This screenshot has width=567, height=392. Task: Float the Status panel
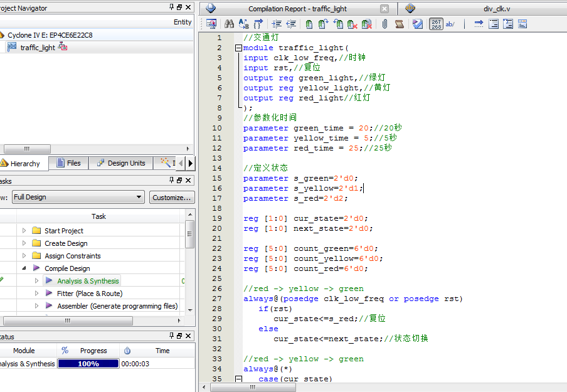coord(179,336)
